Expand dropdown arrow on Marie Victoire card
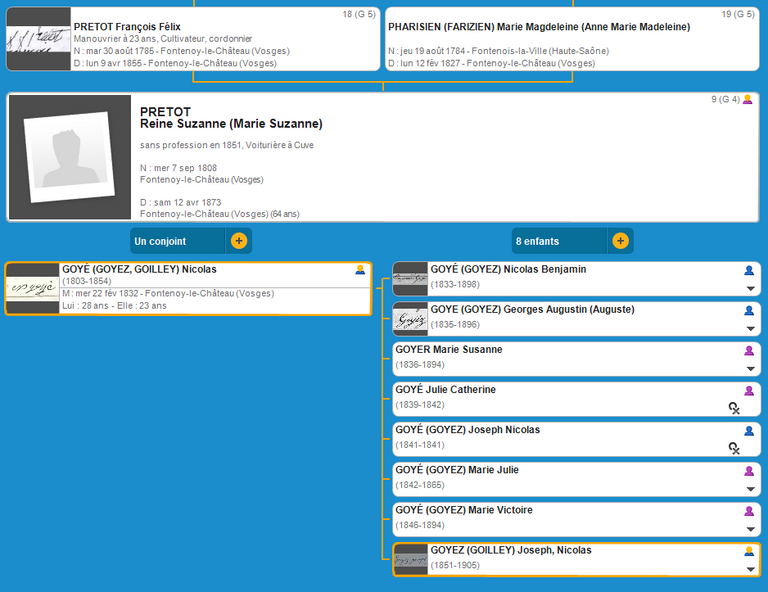 click(x=749, y=528)
